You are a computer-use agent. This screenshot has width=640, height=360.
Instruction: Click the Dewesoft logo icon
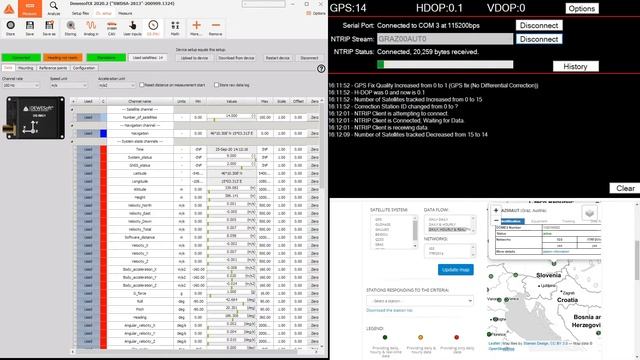(x=9, y=9)
